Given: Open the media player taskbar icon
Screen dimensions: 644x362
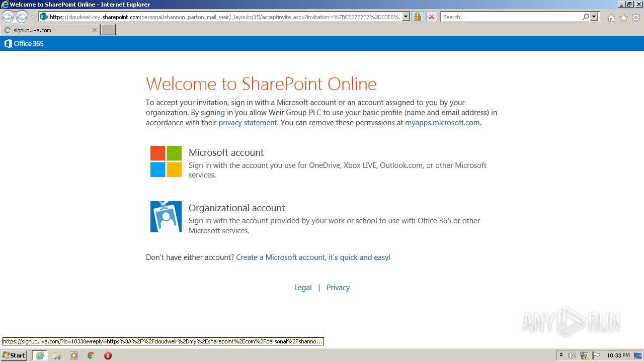Looking at the screenshot, I should click(74, 355).
